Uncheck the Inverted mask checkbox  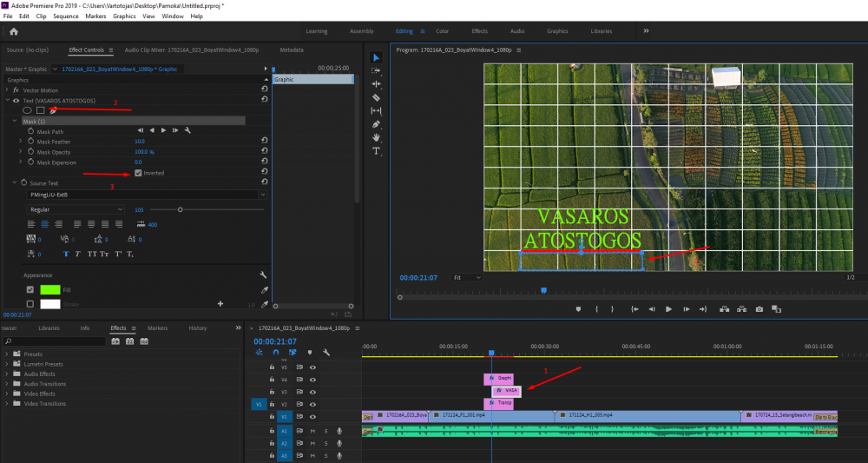click(x=138, y=173)
